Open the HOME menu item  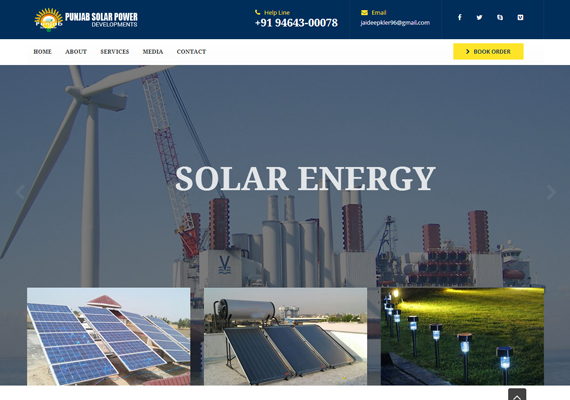tap(43, 52)
